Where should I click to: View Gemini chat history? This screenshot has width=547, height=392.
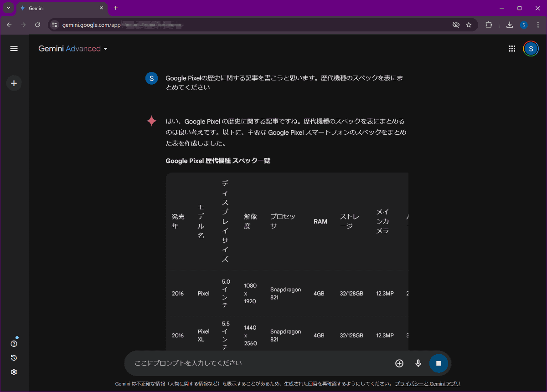click(13, 358)
